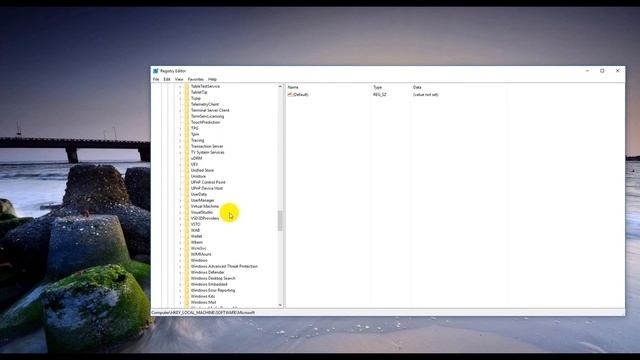Screen dimensions: 640x360
Task: Click the folder icon beside Virtual Machine
Action: click(187, 206)
